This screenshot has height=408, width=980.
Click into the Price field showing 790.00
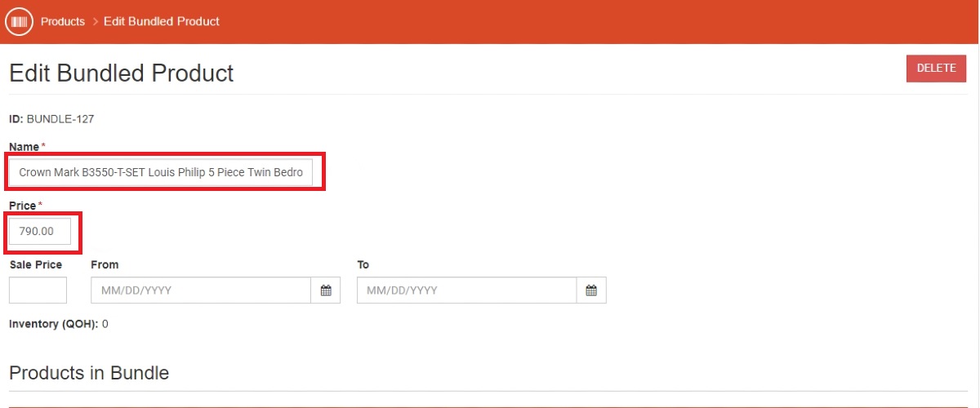pos(40,231)
